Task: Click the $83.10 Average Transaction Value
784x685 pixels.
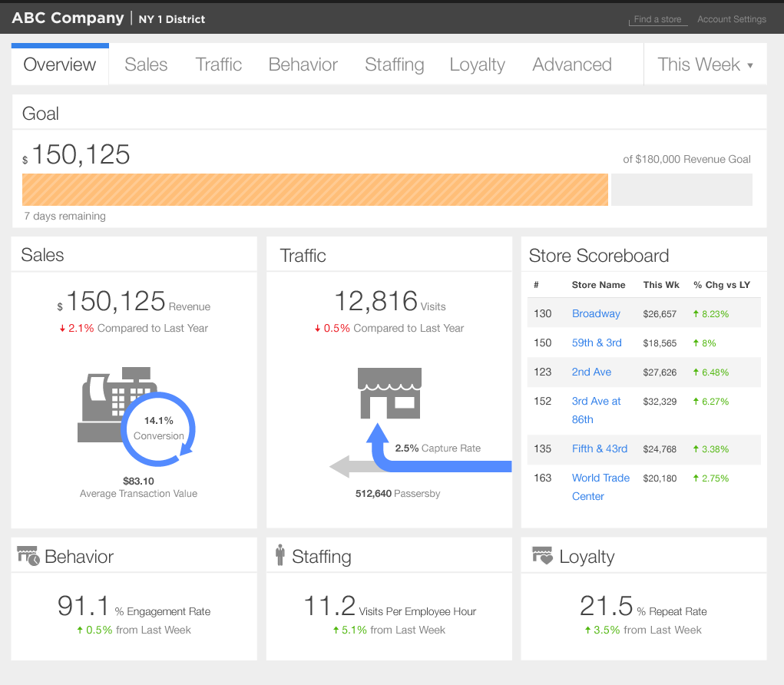Action: (138, 487)
